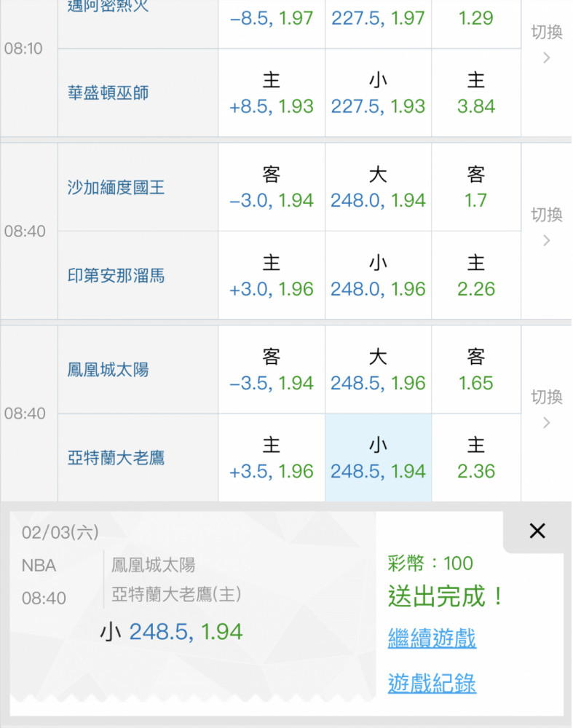573x728 pixels.
Task: Pick 大 248.0, 1.94 over bet
Action: [x=378, y=188]
